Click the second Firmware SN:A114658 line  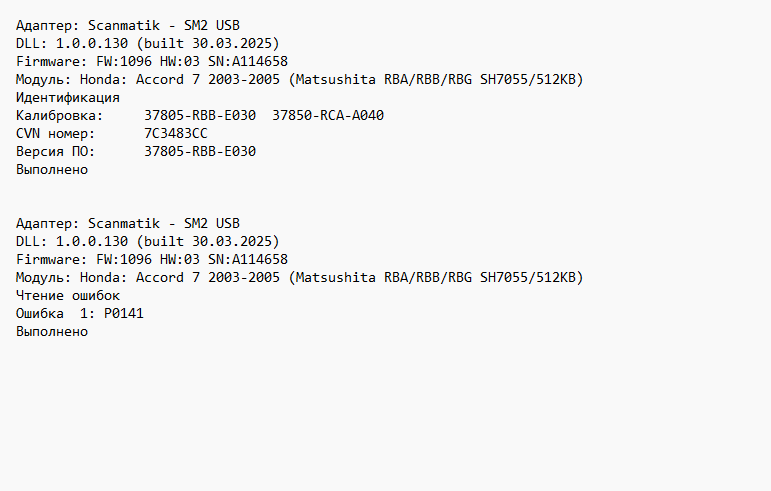[x=152, y=260]
